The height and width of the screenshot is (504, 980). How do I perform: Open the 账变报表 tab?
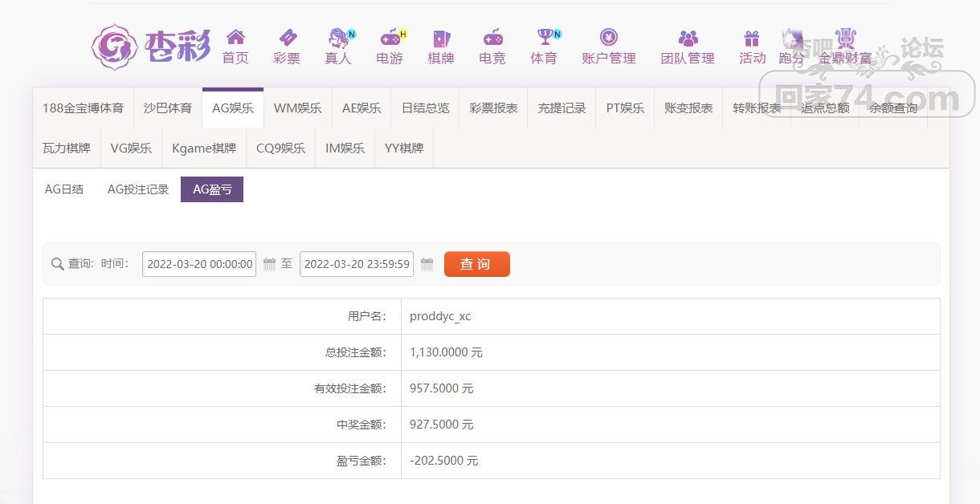click(688, 108)
